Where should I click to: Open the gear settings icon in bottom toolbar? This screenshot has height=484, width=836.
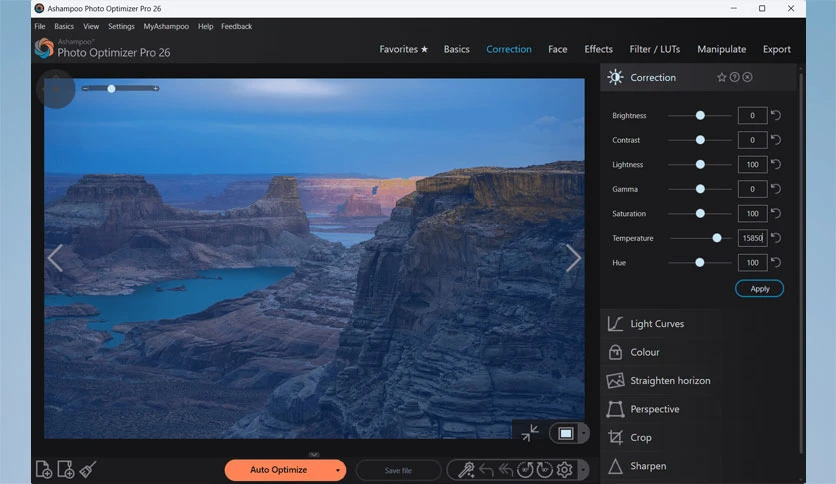coord(564,470)
